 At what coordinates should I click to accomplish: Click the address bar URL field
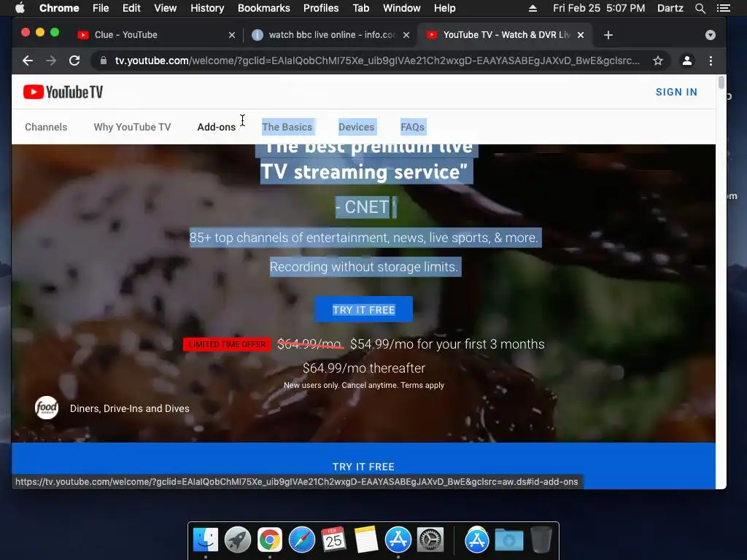tap(376, 61)
